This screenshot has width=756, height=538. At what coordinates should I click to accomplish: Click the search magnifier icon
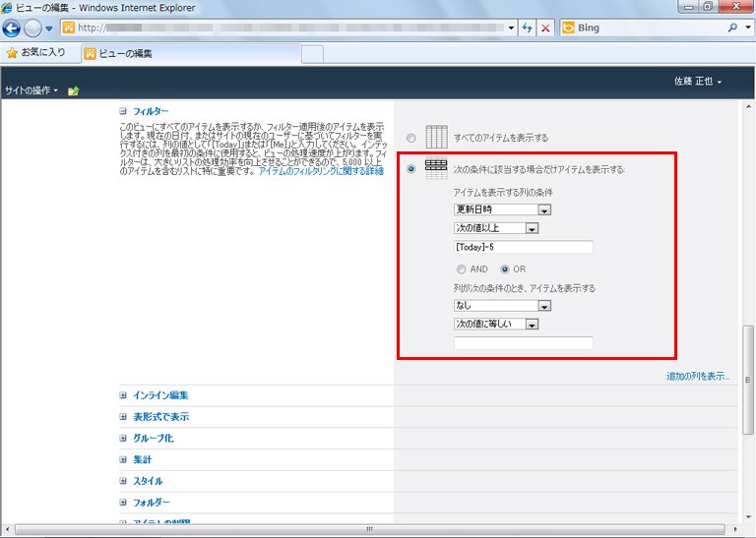[732, 28]
